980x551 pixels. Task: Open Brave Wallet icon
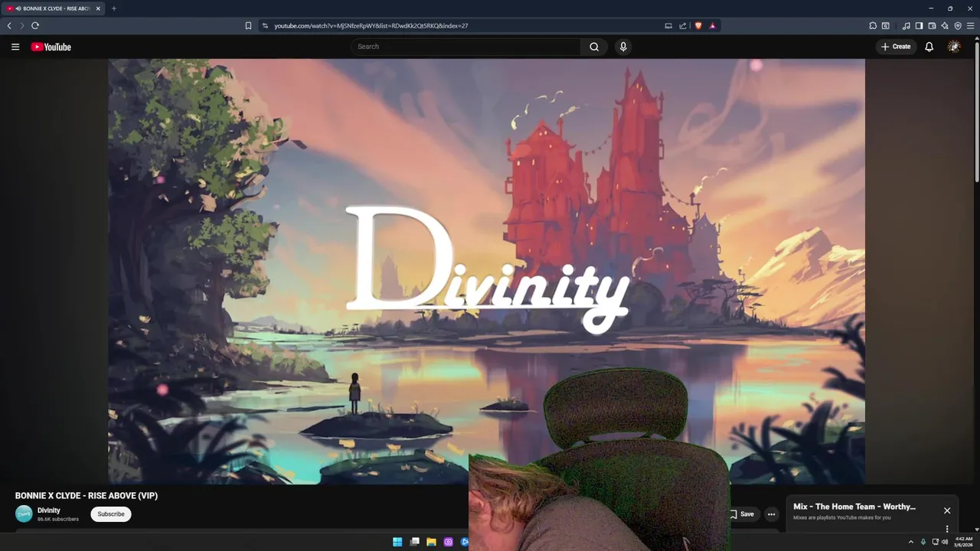(x=932, y=25)
